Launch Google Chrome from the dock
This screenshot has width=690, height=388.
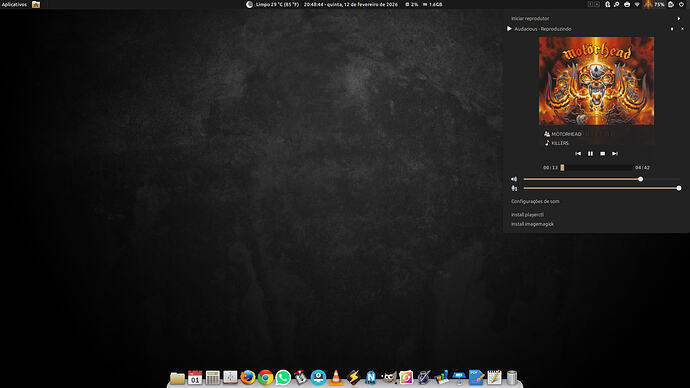click(265, 377)
